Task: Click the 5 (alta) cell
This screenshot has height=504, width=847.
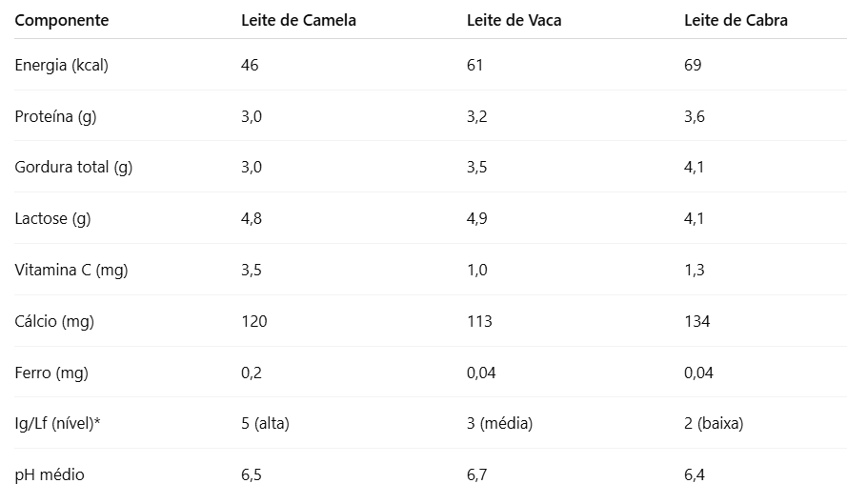Action: pos(265,424)
